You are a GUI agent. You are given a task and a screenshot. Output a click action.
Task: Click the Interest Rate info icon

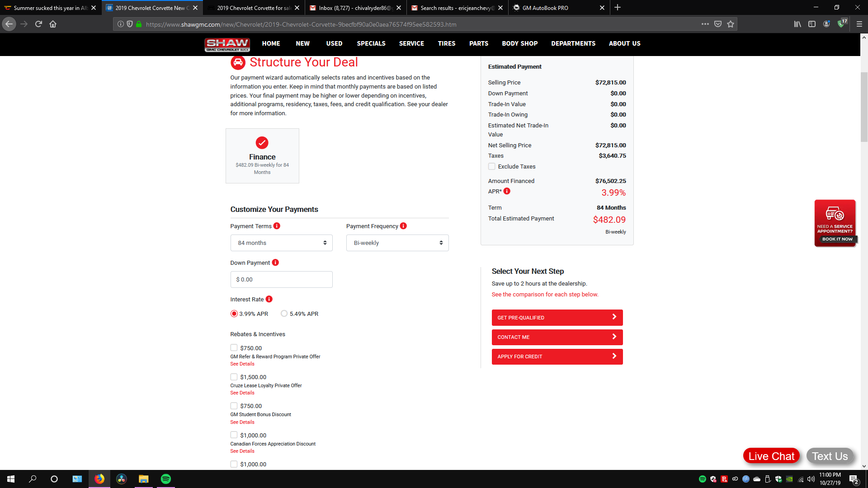tap(269, 299)
